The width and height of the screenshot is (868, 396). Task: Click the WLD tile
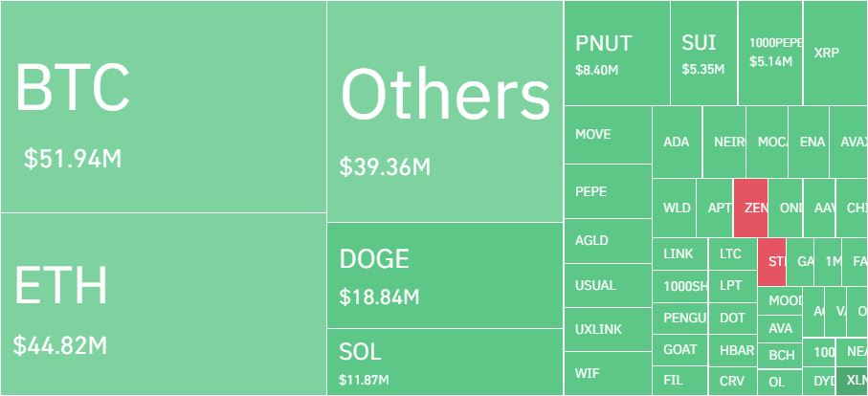[674, 208]
